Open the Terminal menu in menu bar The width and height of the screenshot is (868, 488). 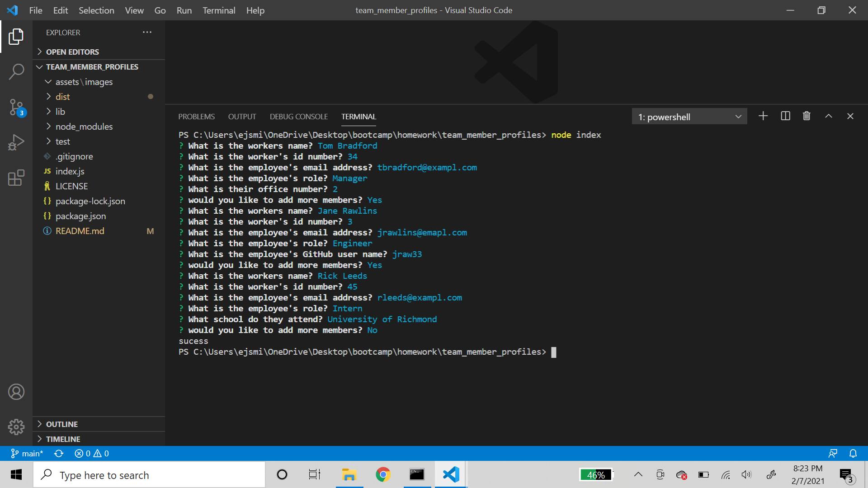click(x=218, y=10)
